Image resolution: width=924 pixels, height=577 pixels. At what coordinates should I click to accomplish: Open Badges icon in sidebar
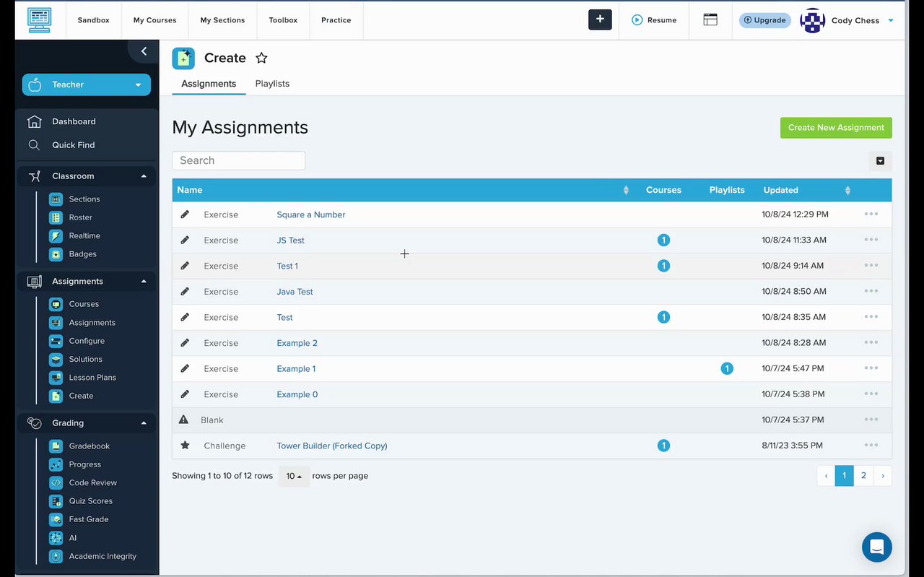(56, 254)
